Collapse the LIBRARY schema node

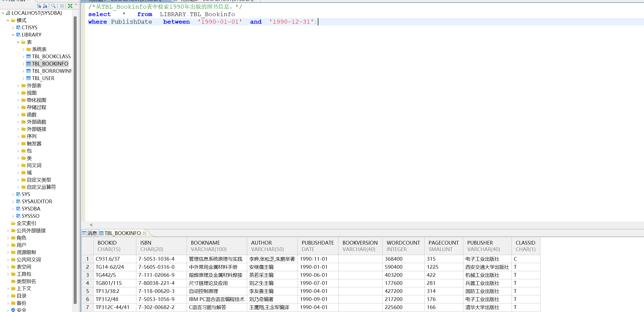pos(13,35)
